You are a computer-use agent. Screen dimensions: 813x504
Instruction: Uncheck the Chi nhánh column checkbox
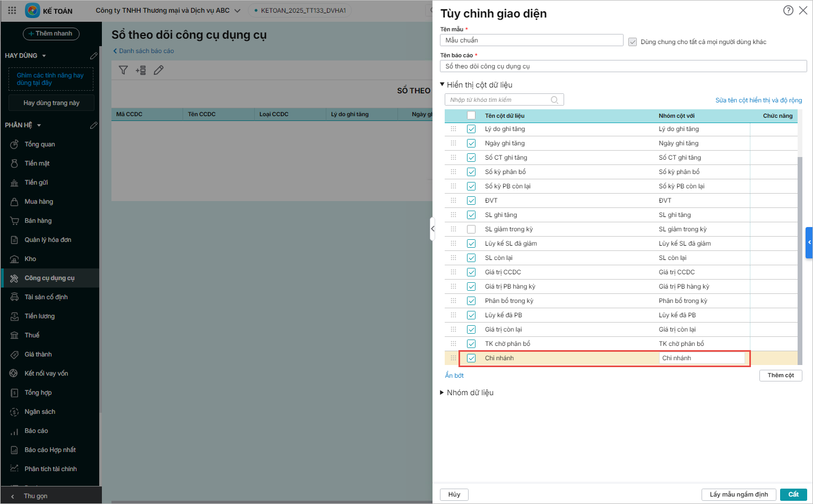[471, 358]
